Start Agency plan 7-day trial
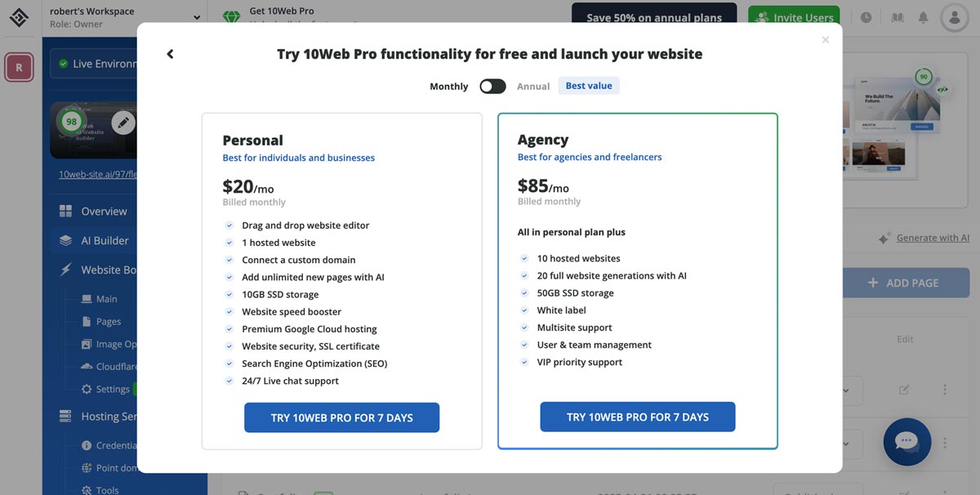 coord(637,417)
